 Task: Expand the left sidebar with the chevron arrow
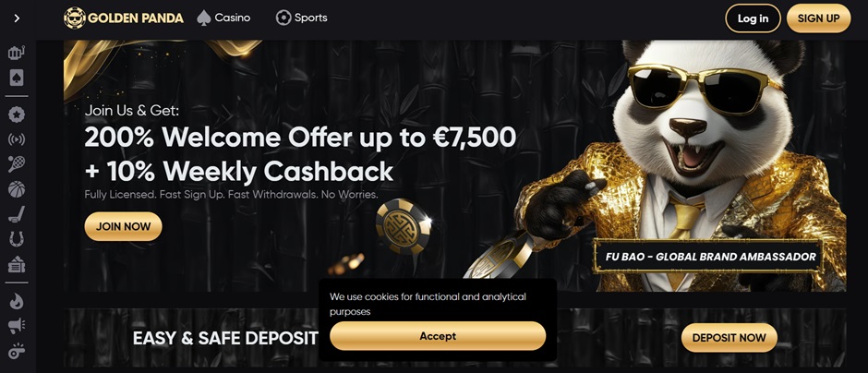(17, 18)
